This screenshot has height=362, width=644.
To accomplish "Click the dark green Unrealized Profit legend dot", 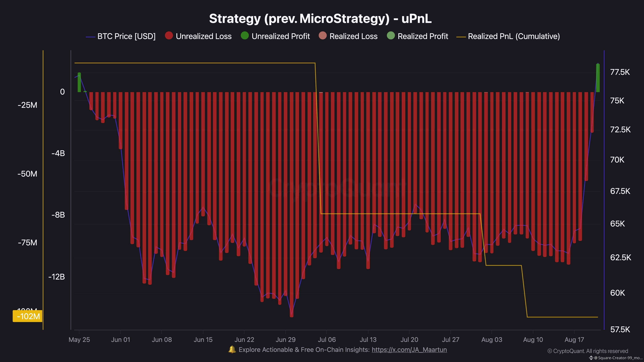I will tap(245, 36).
